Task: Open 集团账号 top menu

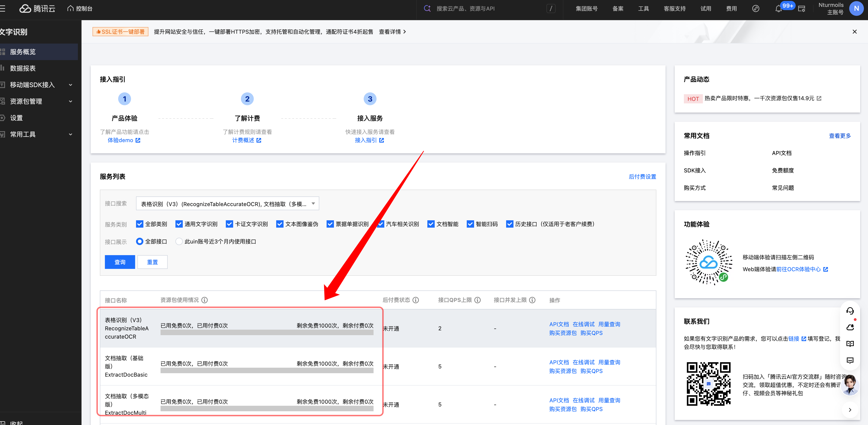Action: click(x=587, y=9)
